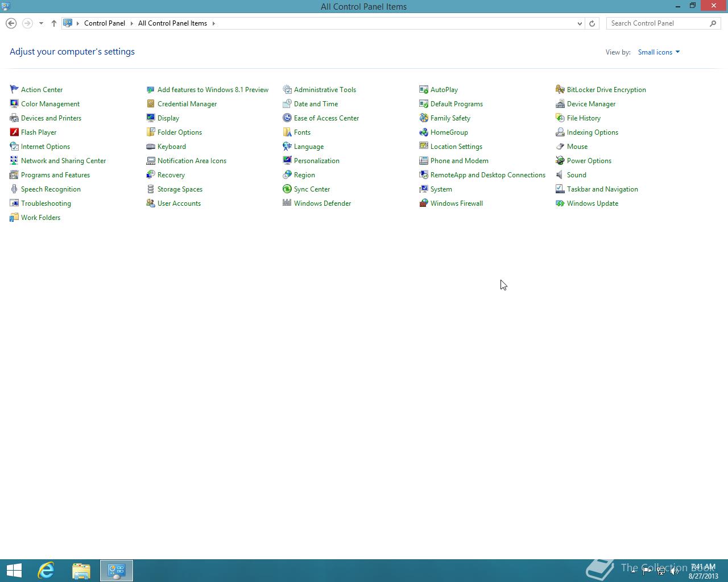728x582 pixels.
Task: Open Add features to Windows 8.1 Preview
Action: point(213,90)
